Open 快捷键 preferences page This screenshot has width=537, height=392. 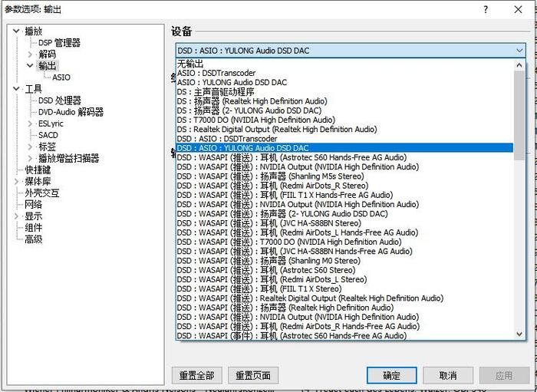tap(38, 170)
